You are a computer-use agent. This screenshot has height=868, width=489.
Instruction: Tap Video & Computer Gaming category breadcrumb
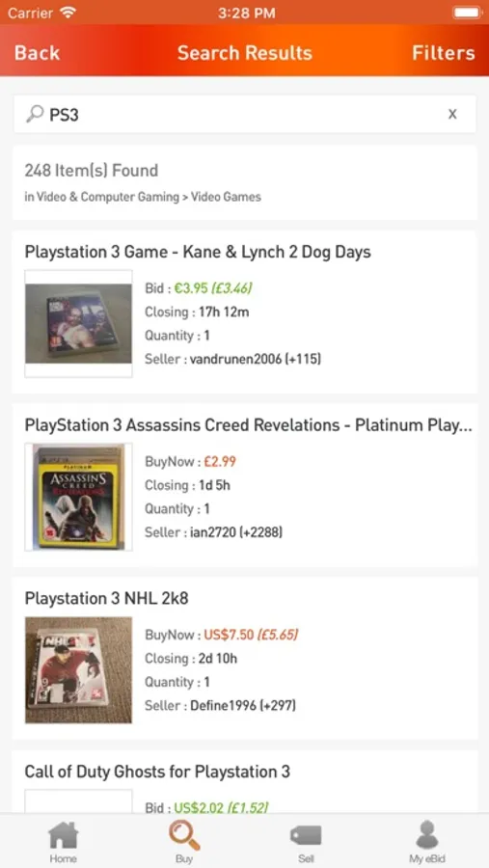coord(108,197)
